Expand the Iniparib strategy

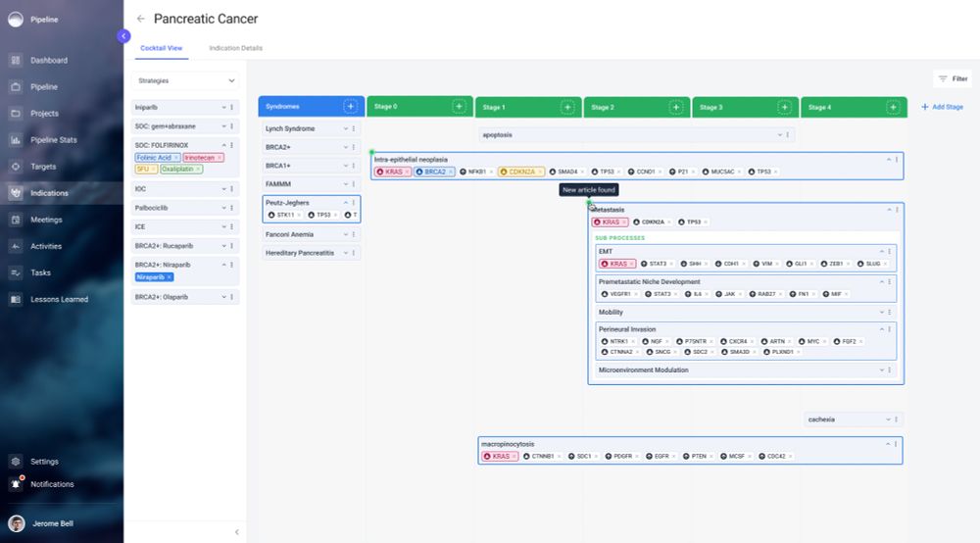(x=223, y=108)
